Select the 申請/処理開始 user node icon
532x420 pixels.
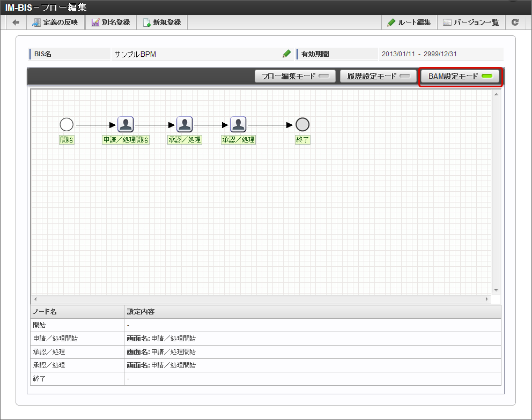125,125
